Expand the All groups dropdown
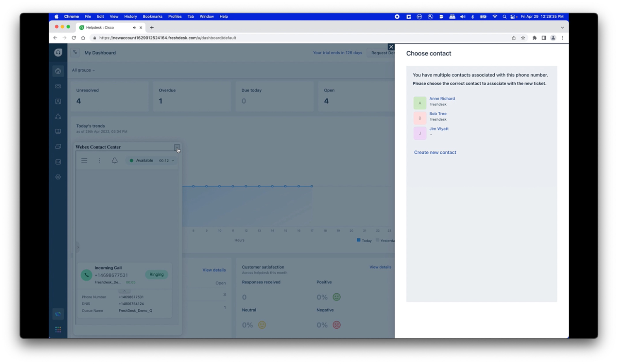The width and height of the screenshot is (617, 364). click(83, 70)
